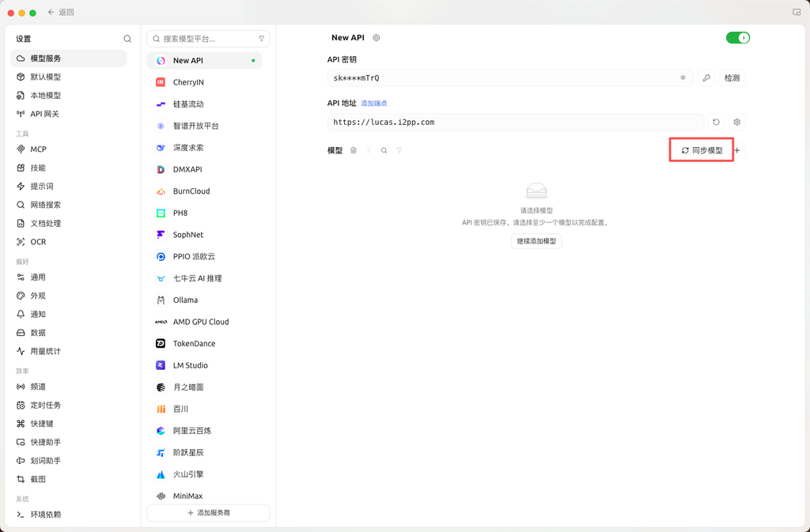The width and height of the screenshot is (810, 532).
Task: Open the API key manager key icon
Action: tap(706, 78)
